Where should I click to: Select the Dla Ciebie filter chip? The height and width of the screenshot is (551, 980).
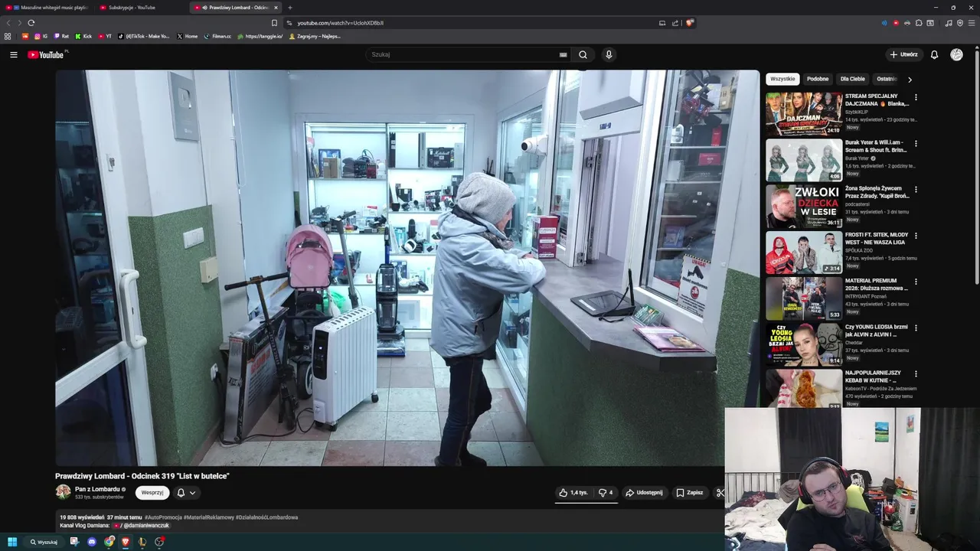[x=853, y=79]
